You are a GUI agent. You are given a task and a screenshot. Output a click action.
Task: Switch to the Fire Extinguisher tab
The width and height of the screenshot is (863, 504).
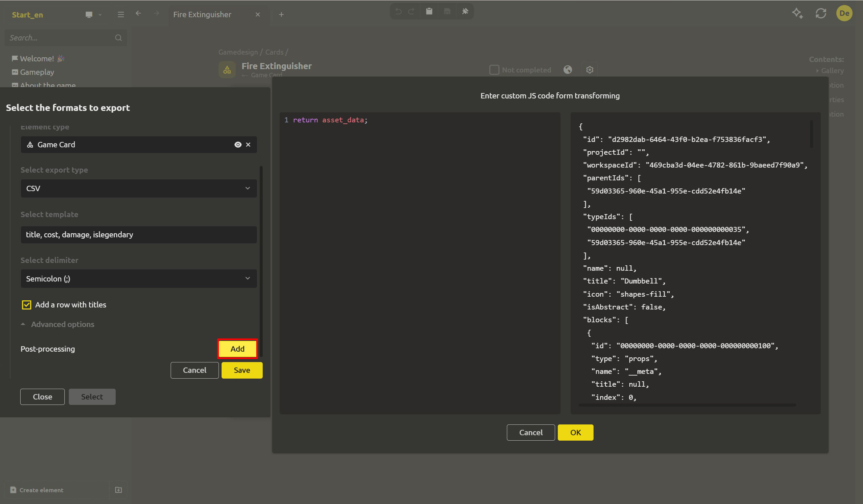click(x=202, y=15)
